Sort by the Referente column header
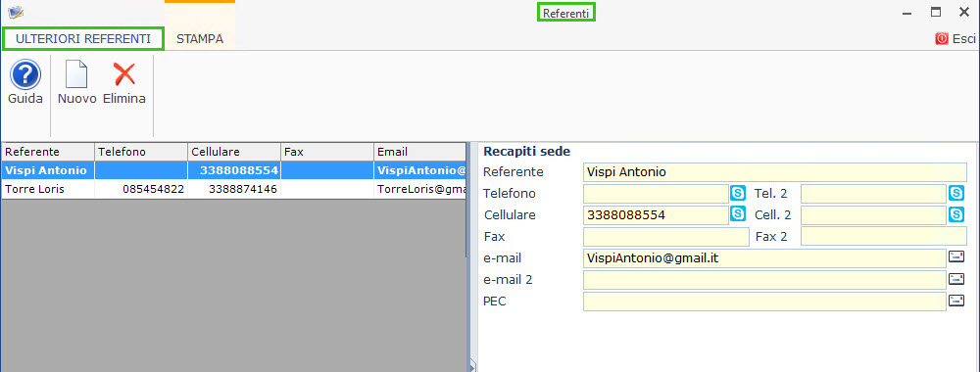 click(48, 152)
